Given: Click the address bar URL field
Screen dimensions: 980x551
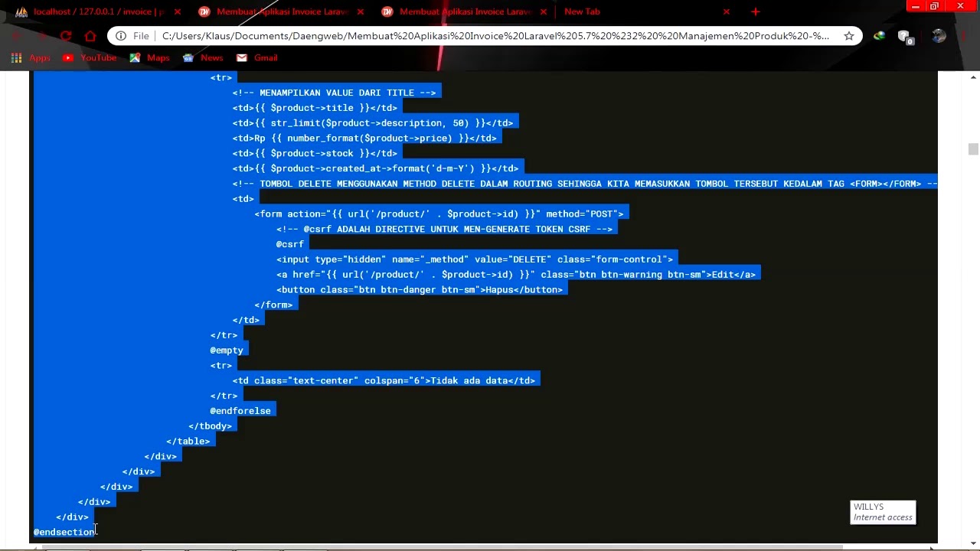Looking at the screenshot, I should pyautogui.click(x=495, y=36).
